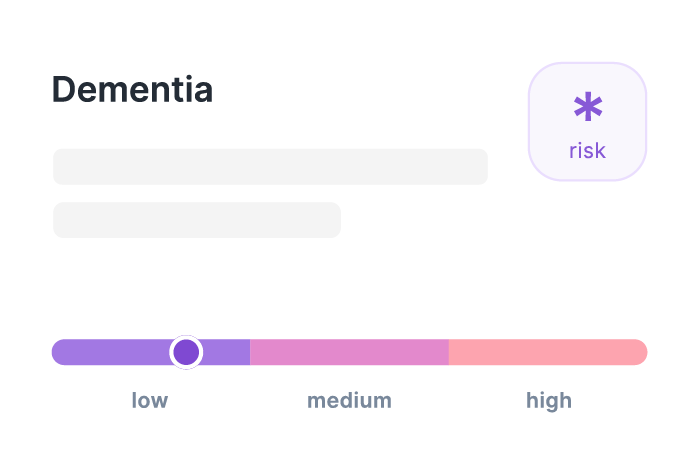
Task: Click the purple asterisk icon
Action: pos(587,109)
